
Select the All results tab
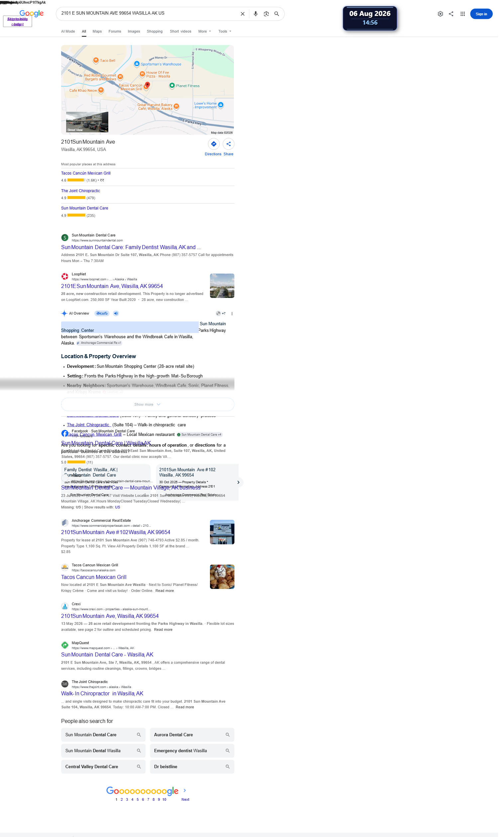pyautogui.click(x=84, y=31)
